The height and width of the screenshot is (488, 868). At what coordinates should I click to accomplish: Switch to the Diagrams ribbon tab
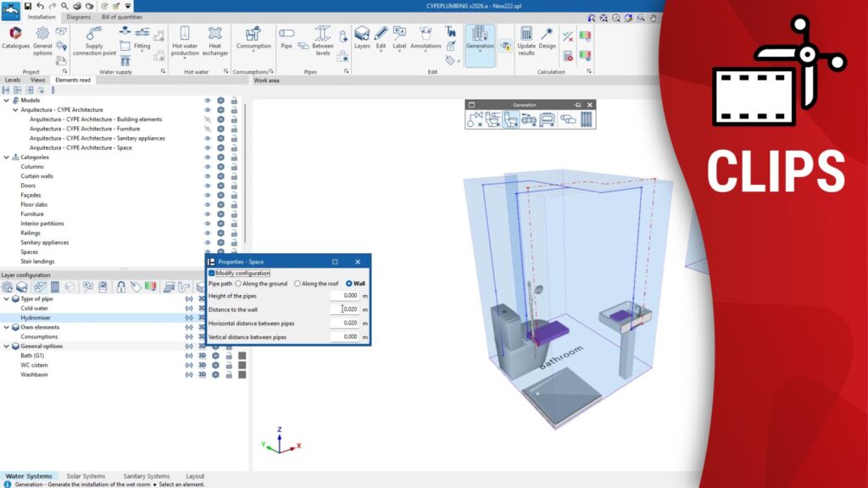(x=79, y=17)
